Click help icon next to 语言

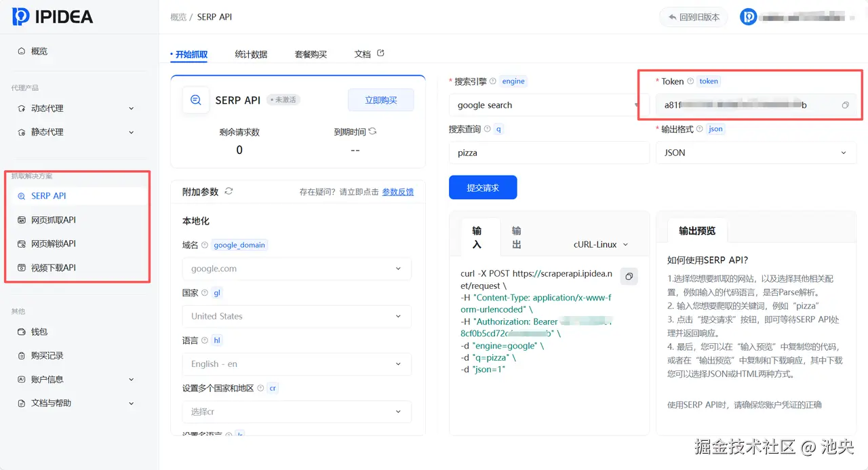[205, 340]
